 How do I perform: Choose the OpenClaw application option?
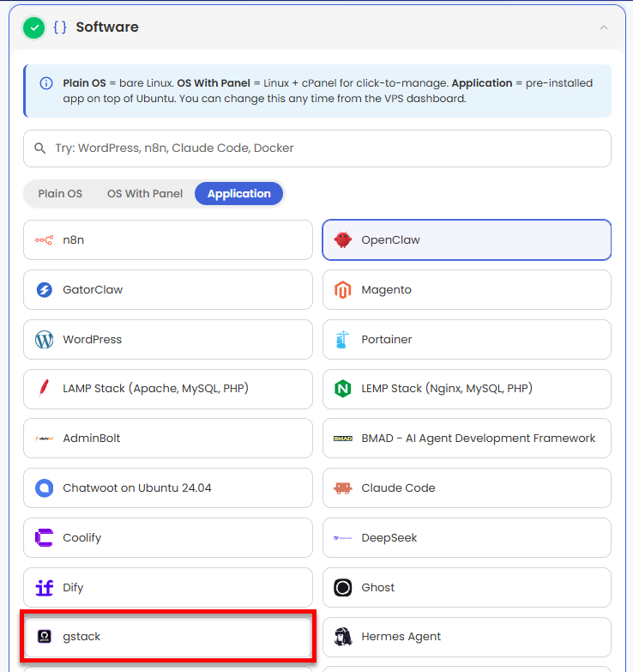click(x=467, y=240)
